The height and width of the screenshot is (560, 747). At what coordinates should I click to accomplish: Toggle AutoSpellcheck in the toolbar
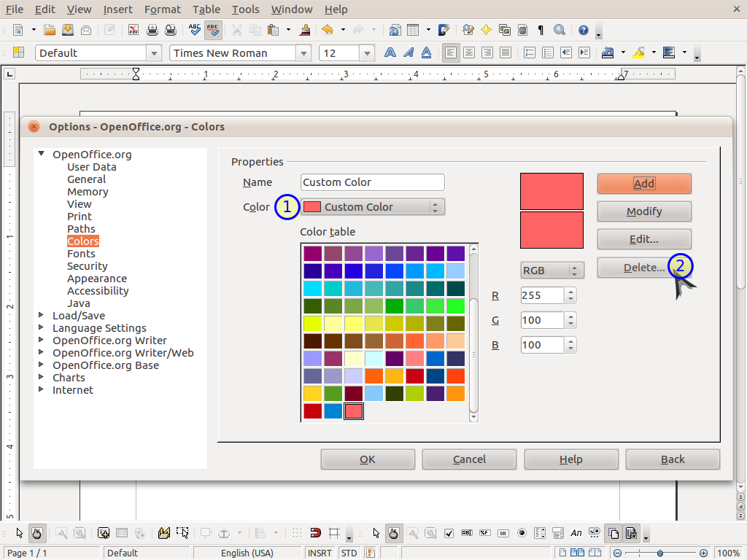(213, 31)
